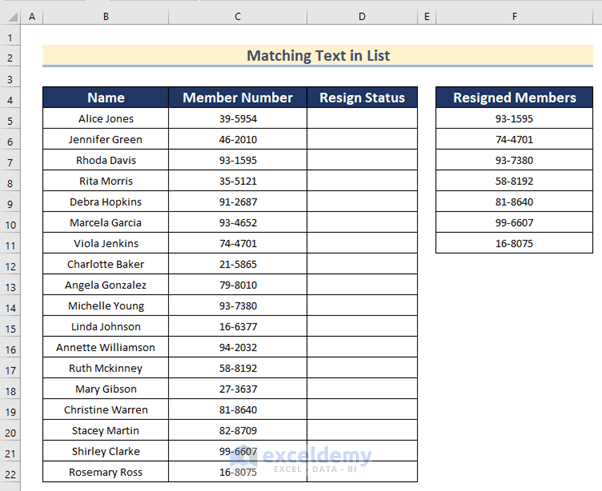
Task: Select the cell 'Linda Johnson'
Action: click(x=106, y=326)
